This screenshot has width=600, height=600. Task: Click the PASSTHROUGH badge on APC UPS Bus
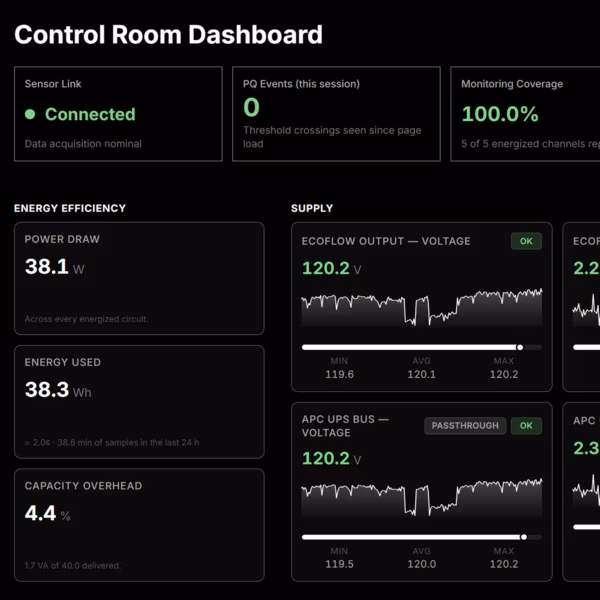[x=465, y=426]
